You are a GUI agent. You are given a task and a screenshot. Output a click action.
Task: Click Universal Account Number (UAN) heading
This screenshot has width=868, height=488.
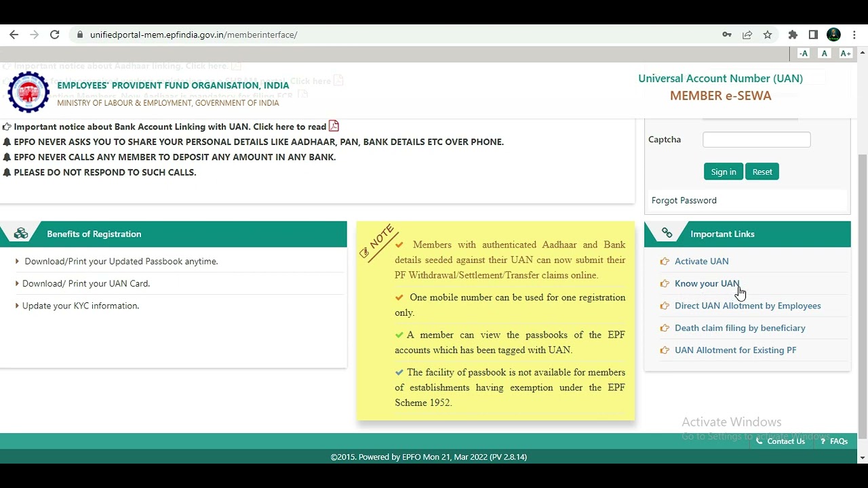pyautogui.click(x=720, y=79)
